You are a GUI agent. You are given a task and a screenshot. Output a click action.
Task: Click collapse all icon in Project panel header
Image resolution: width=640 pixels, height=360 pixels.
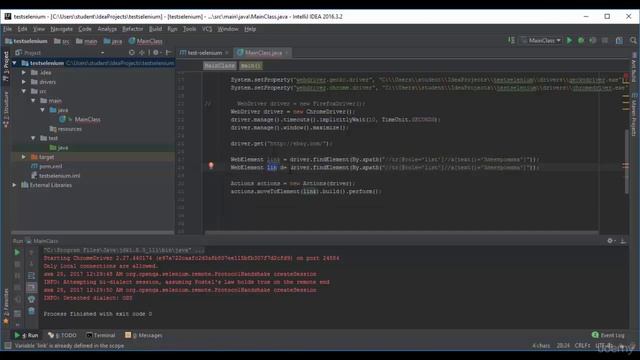coord(142,53)
